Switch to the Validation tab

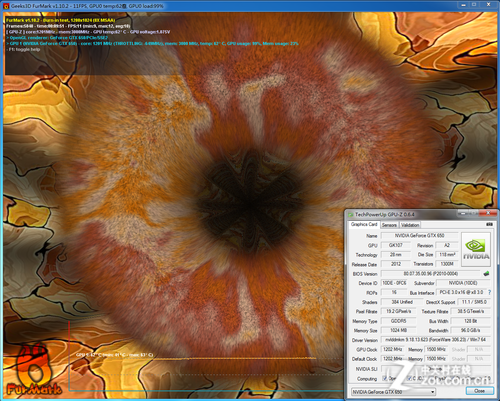tap(410, 225)
